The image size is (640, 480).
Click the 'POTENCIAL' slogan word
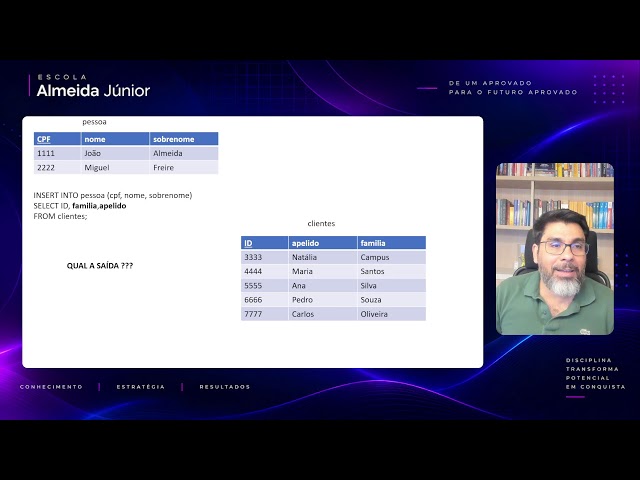point(588,378)
